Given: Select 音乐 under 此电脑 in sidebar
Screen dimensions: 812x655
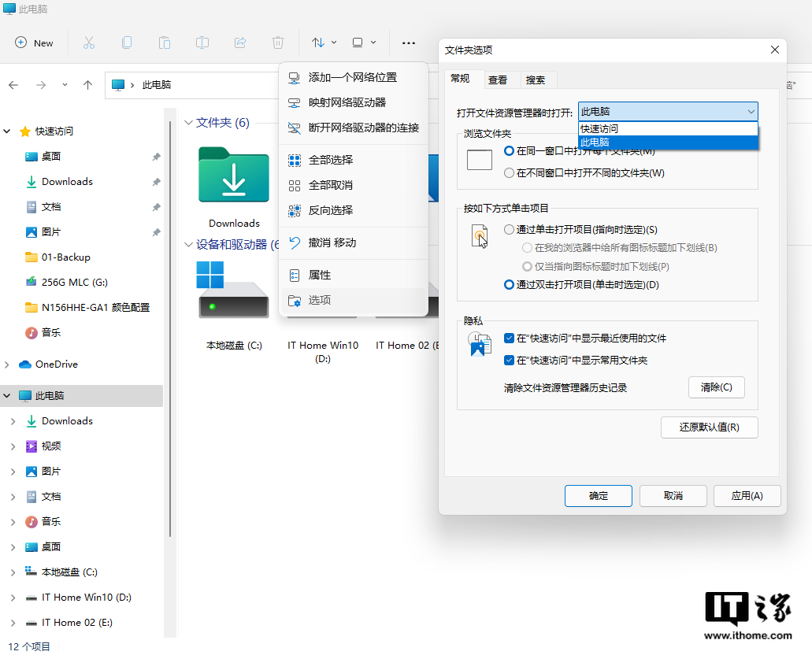Looking at the screenshot, I should (x=51, y=522).
